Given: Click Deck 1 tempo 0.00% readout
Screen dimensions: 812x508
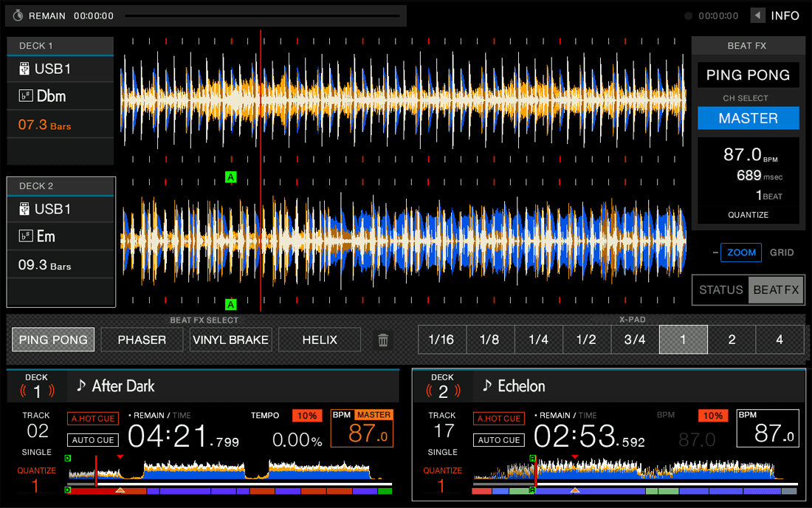Looking at the screenshot, I should pos(297,440).
